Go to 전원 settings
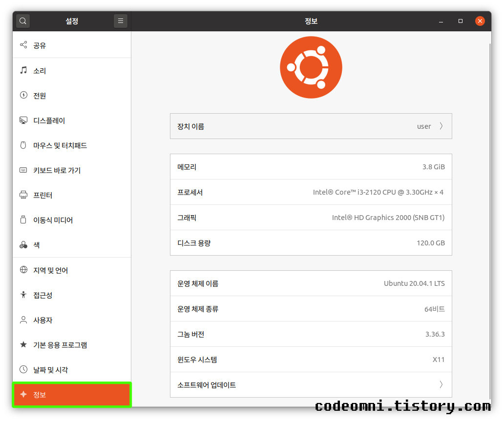The height and width of the screenshot is (421, 504). (x=72, y=96)
